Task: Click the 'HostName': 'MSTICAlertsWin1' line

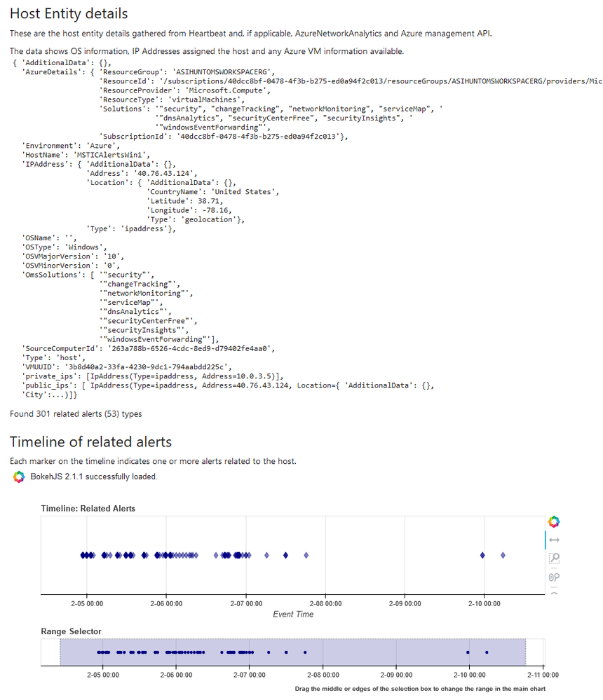Action: 86,155
